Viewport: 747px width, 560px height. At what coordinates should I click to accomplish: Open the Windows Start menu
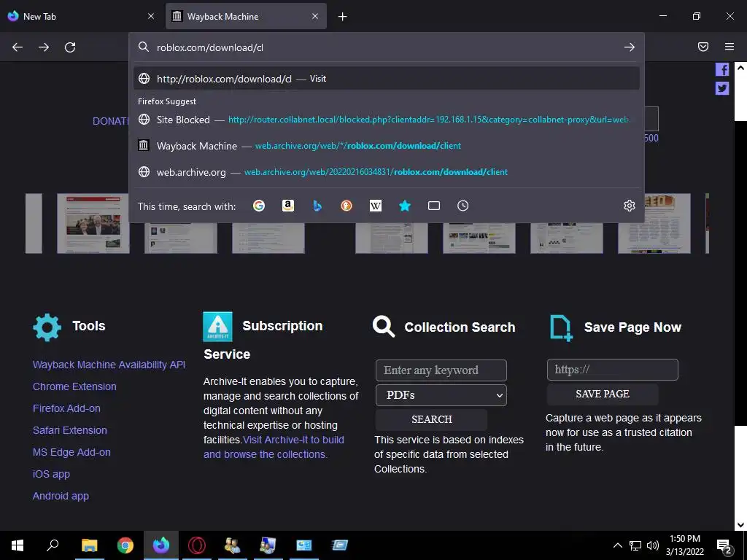[x=18, y=545]
